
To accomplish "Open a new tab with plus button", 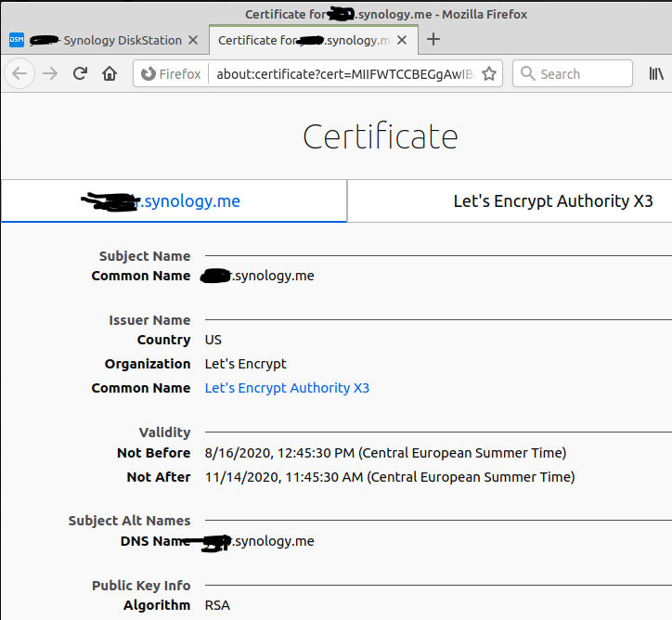I will pos(433,39).
